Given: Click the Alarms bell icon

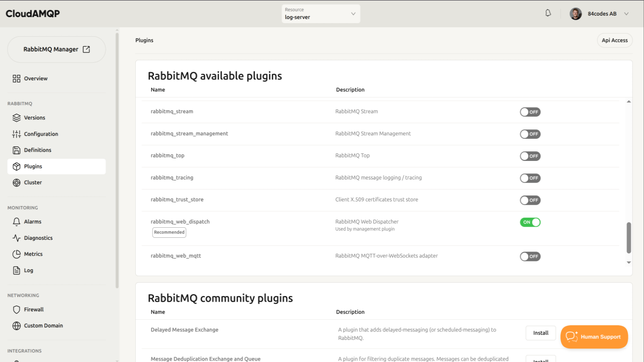Looking at the screenshot, I should (x=17, y=222).
